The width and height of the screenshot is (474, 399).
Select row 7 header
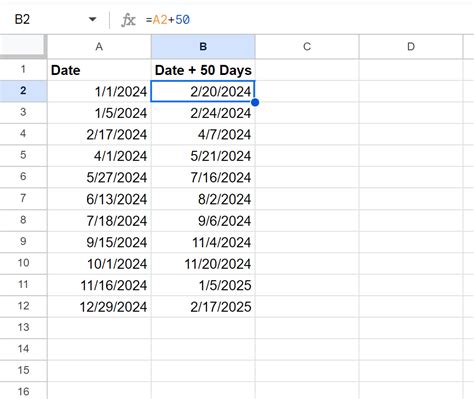(x=23, y=199)
